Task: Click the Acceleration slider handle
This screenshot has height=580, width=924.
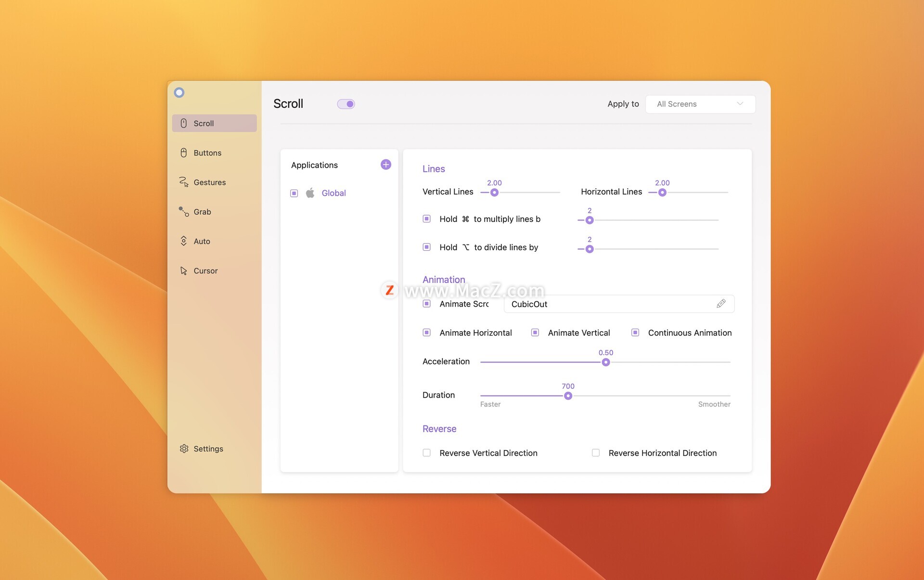Action: pyautogui.click(x=606, y=362)
